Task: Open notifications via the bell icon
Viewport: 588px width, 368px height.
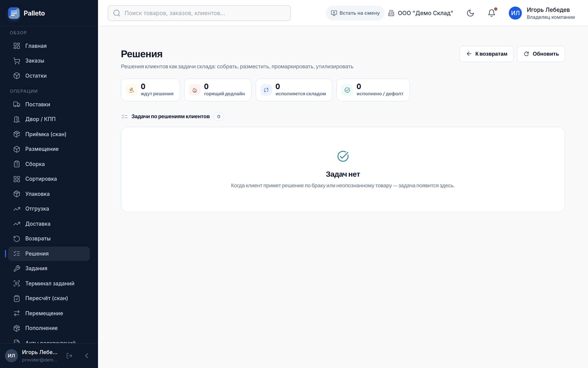Action: tap(492, 13)
